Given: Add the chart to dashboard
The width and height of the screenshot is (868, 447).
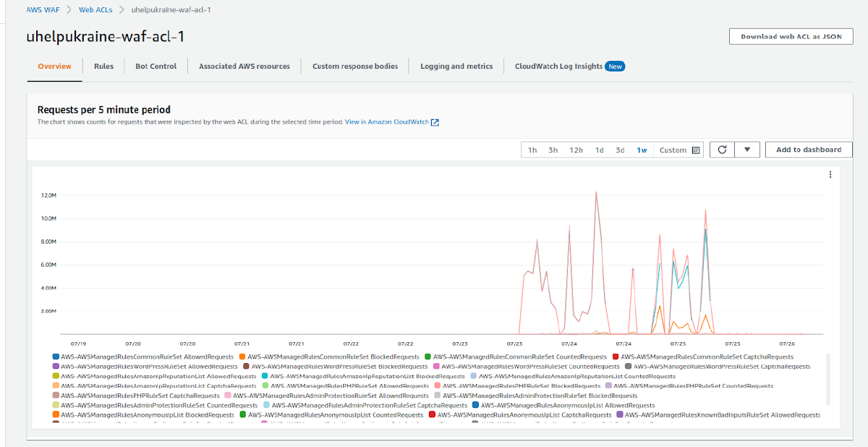Looking at the screenshot, I should point(808,150).
